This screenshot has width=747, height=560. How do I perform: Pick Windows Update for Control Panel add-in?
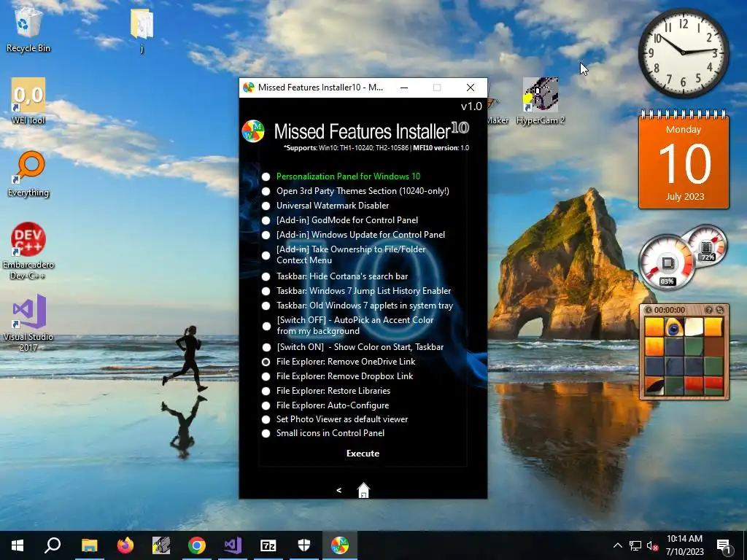(x=266, y=236)
